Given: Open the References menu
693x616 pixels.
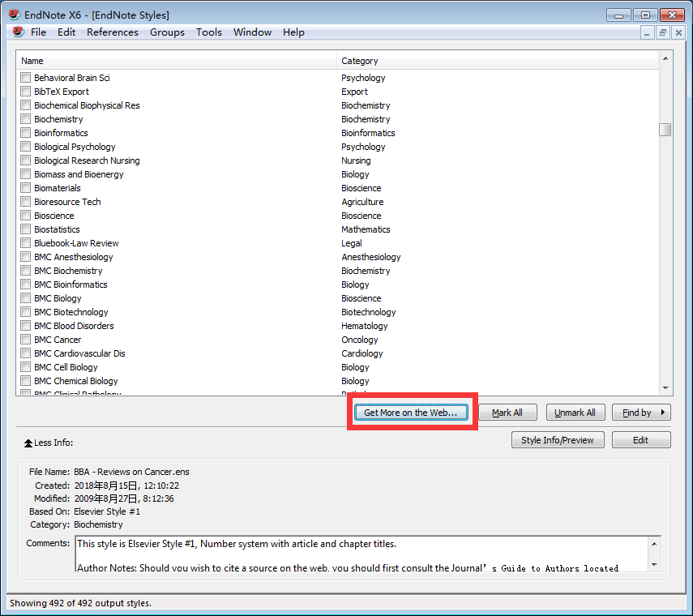Looking at the screenshot, I should [x=113, y=32].
